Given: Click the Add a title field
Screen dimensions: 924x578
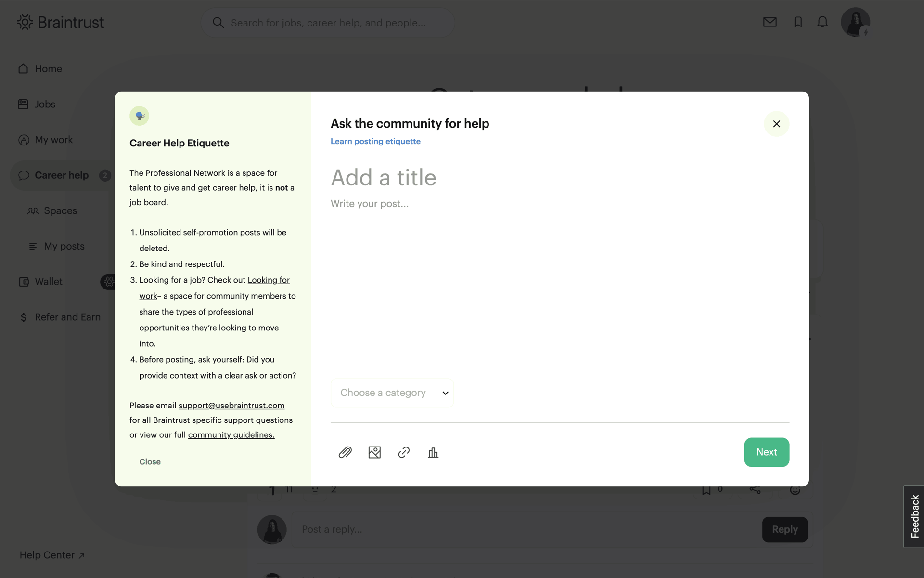Looking at the screenshot, I should (560, 177).
